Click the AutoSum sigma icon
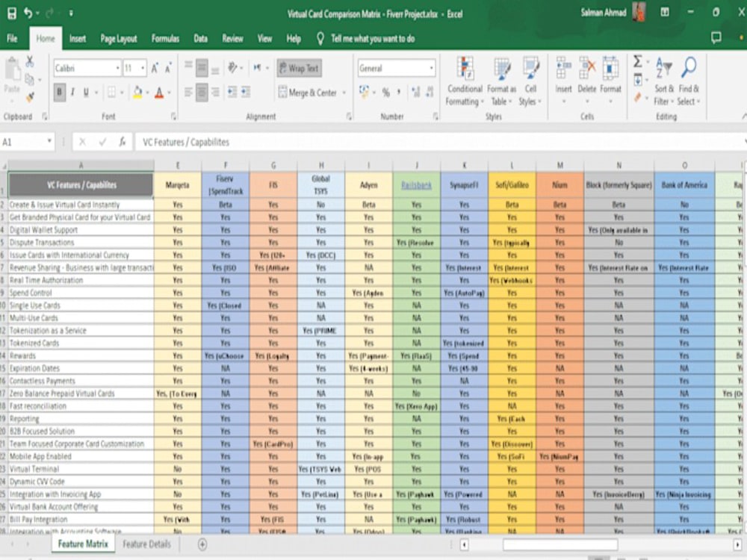The width and height of the screenshot is (747, 560). 637,61
